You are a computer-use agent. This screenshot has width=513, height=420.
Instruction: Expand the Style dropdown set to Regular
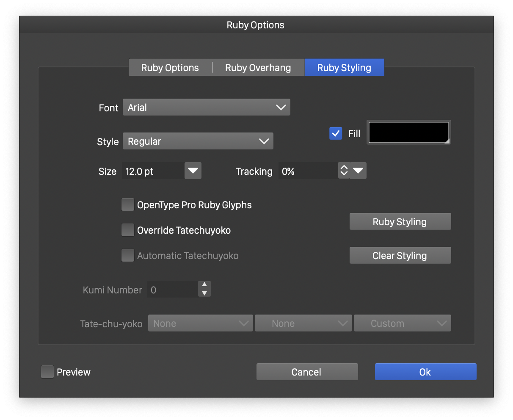(x=198, y=141)
